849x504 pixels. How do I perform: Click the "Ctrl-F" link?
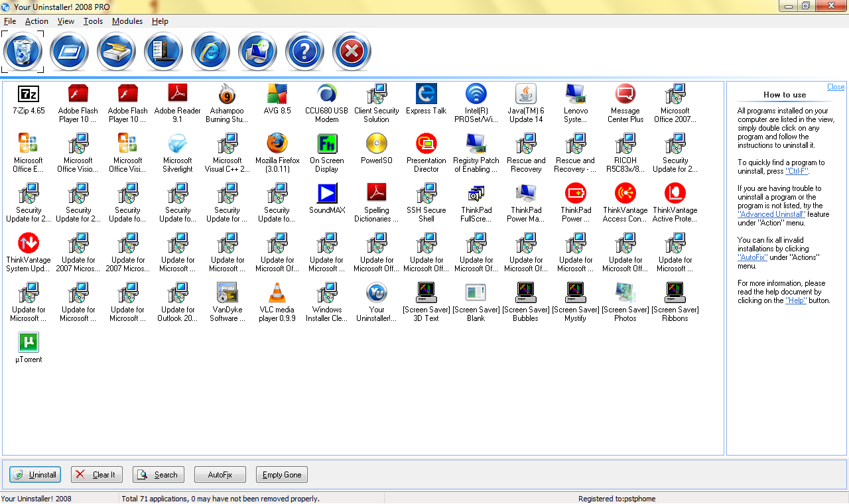tap(797, 171)
